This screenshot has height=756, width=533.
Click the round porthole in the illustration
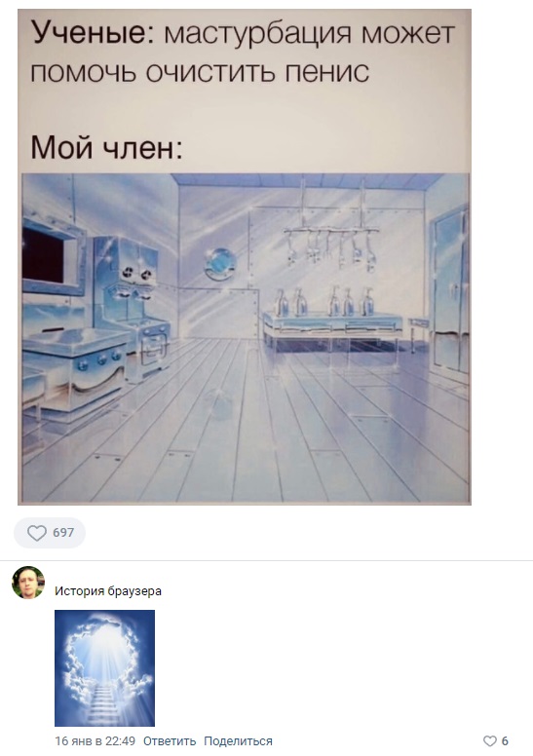pos(220,263)
